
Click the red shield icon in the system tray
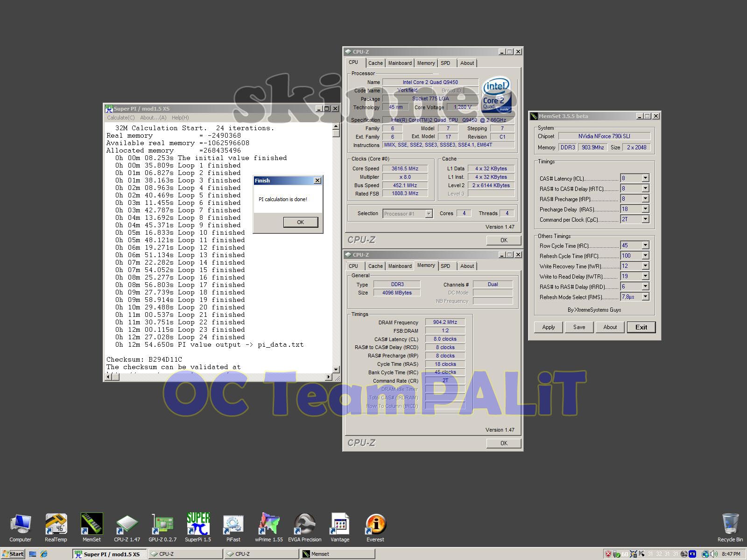608,554
